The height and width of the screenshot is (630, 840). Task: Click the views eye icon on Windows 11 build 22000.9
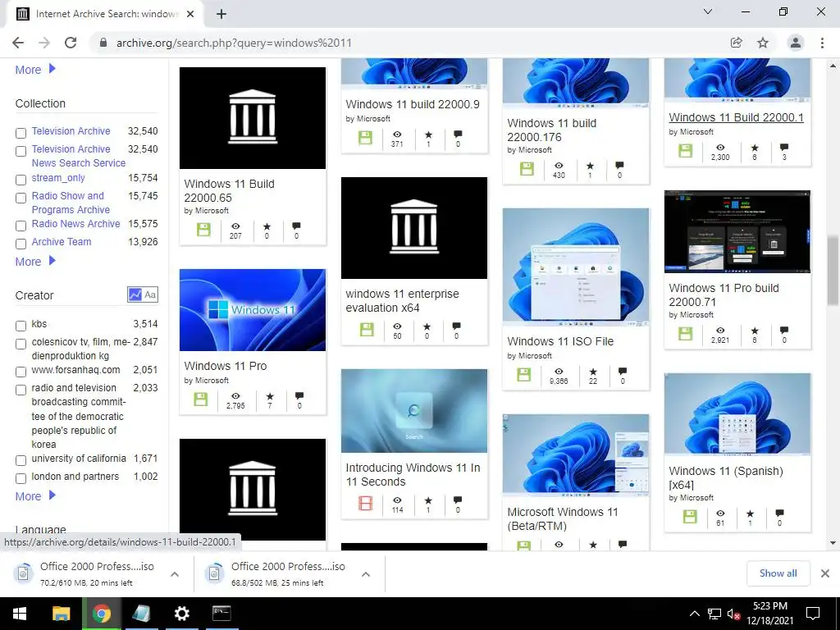pyautogui.click(x=397, y=135)
